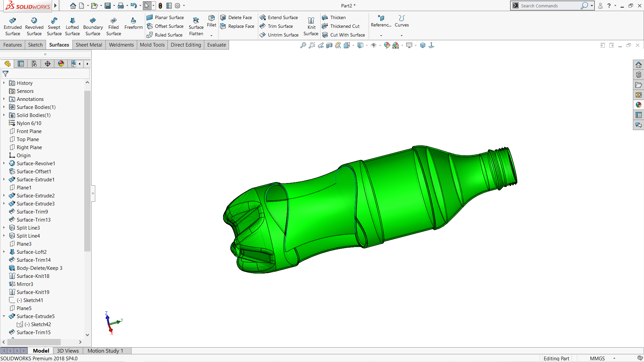Start the Swept Surface command

coord(54,26)
